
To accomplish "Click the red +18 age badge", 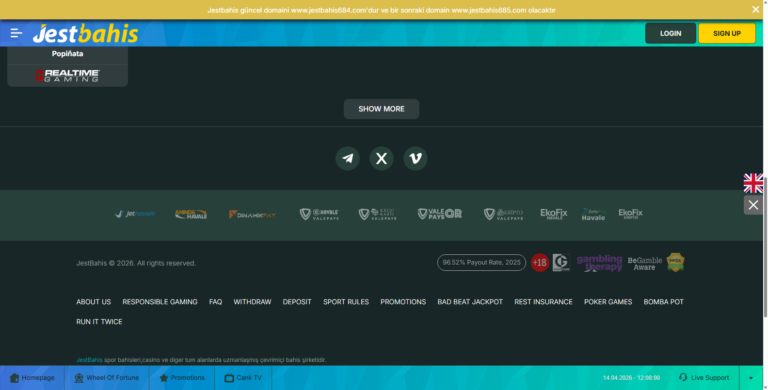I will point(540,263).
